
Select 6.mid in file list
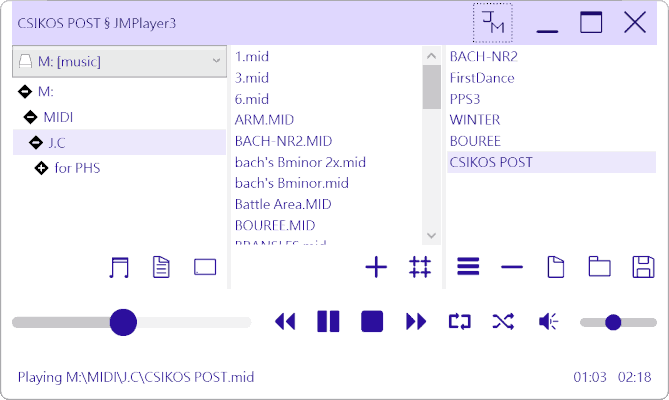tap(252, 99)
